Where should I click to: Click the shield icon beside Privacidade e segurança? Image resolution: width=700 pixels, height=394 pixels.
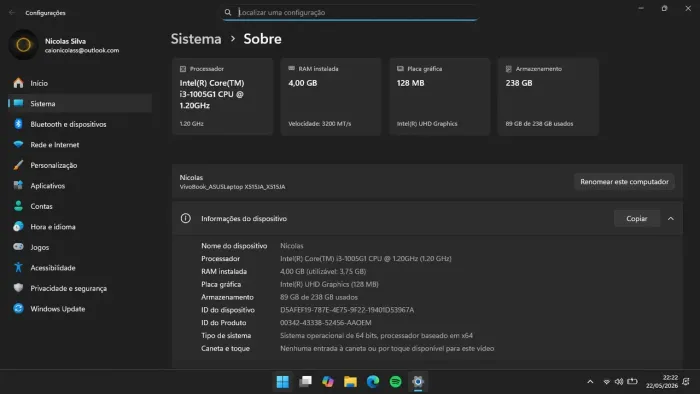pos(18,288)
